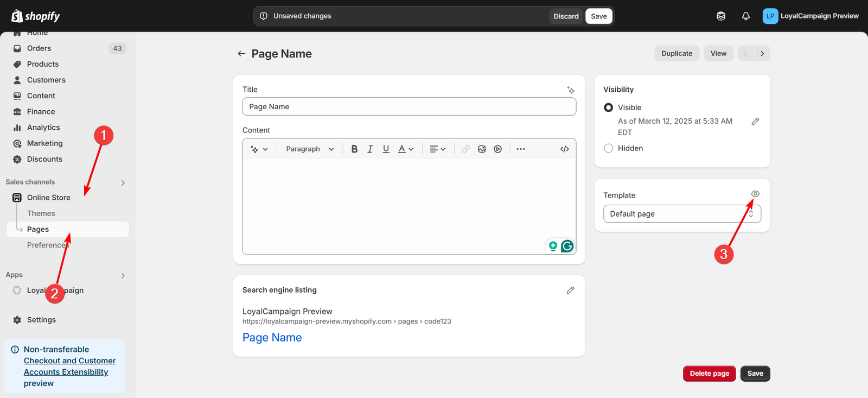The height and width of the screenshot is (398, 868).
Task: Save changes from the top bar
Action: (x=599, y=16)
